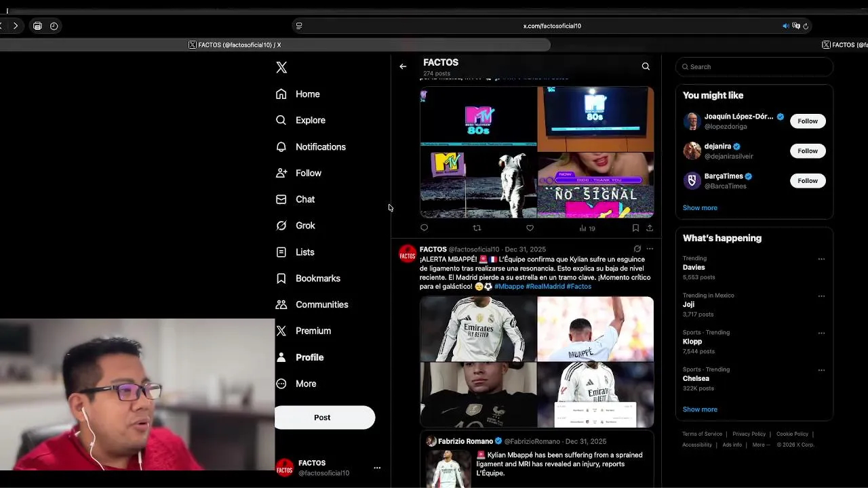Viewport: 868px width, 488px height.
Task: Click the More circle icon in sidebar
Action: coord(281,384)
